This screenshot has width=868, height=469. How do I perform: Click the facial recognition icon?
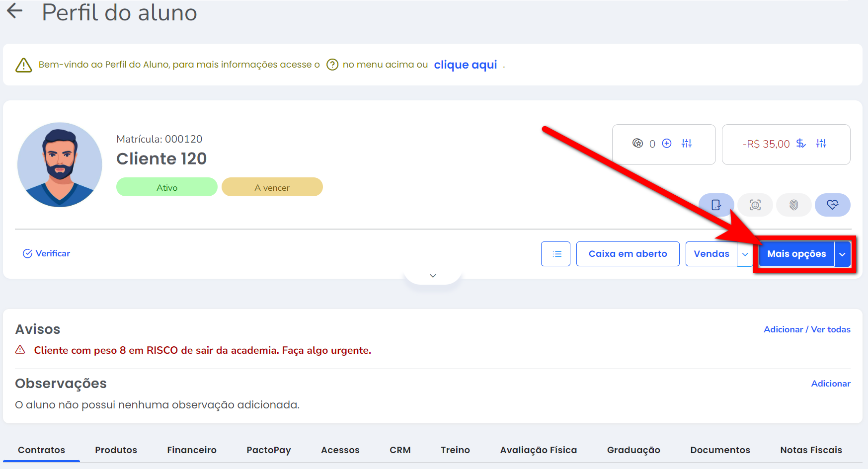point(755,205)
